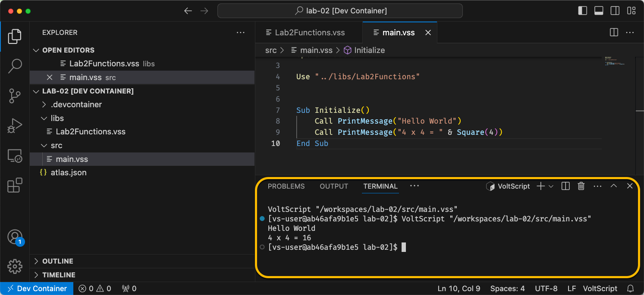
Task: Open main.vss under src folder
Action: coord(142,159)
